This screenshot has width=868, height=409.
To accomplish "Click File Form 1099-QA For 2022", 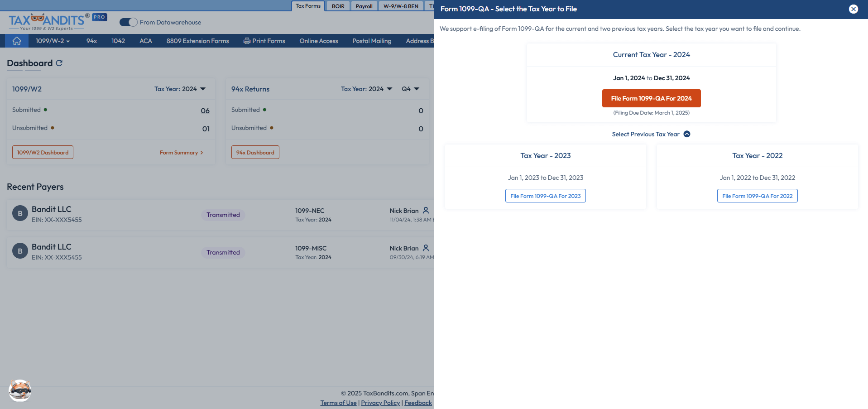I will pos(757,196).
